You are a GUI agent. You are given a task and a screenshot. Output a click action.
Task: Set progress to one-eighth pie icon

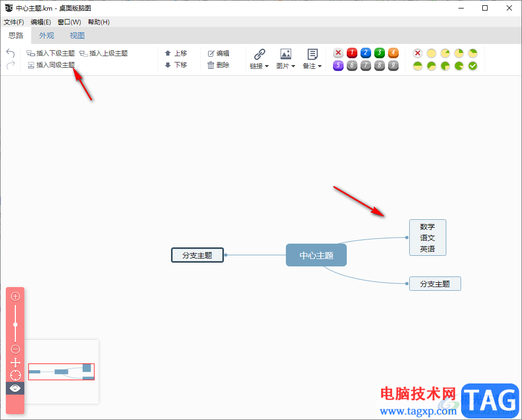445,53
